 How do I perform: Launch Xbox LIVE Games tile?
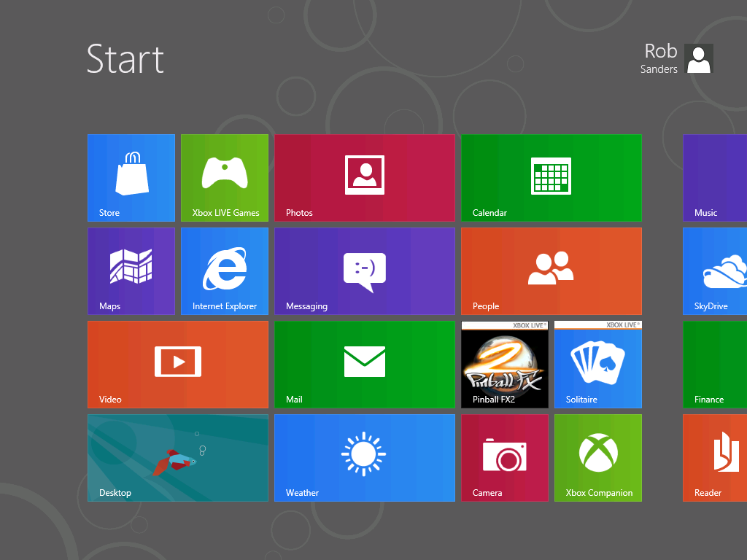pyautogui.click(x=225, y=177)
